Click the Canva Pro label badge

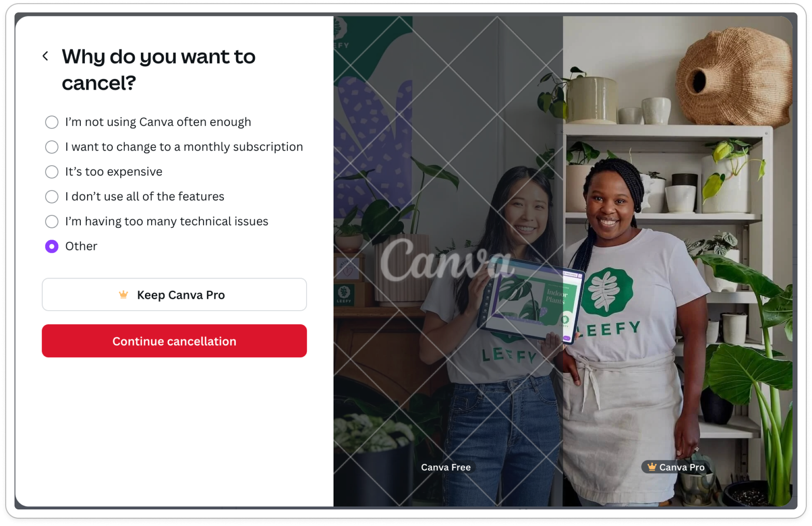pyautogui.click(x=676, y=467)
